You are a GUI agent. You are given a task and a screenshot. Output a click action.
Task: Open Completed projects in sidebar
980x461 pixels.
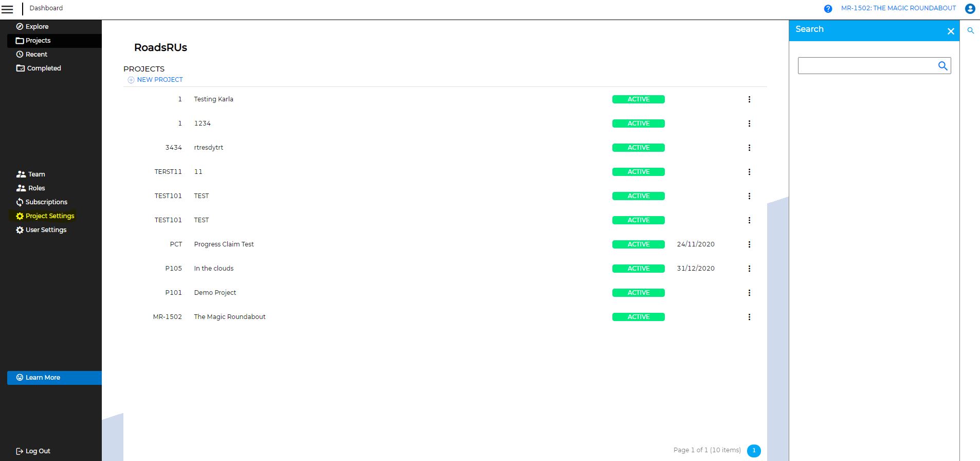tap(43, 68)
